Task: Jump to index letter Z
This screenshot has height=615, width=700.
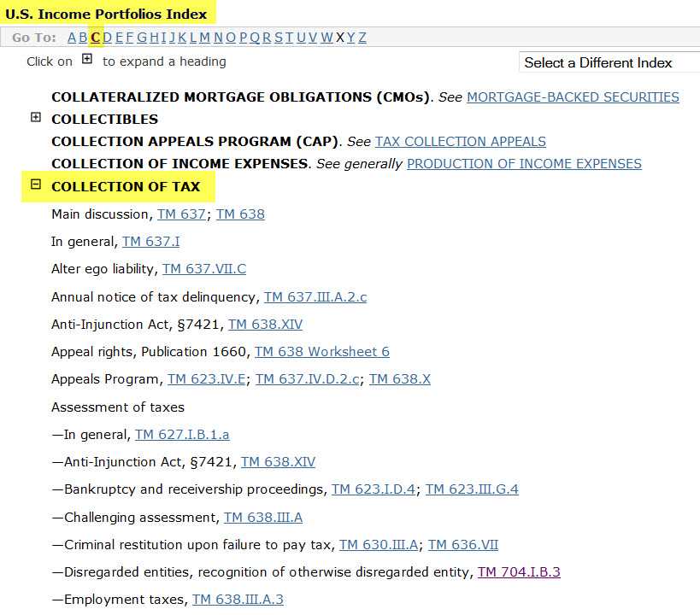Action: click(x=362, y=38)
